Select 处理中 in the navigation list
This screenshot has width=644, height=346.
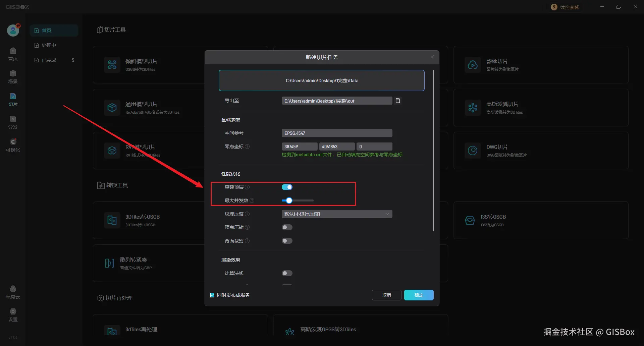pos(54,45)
